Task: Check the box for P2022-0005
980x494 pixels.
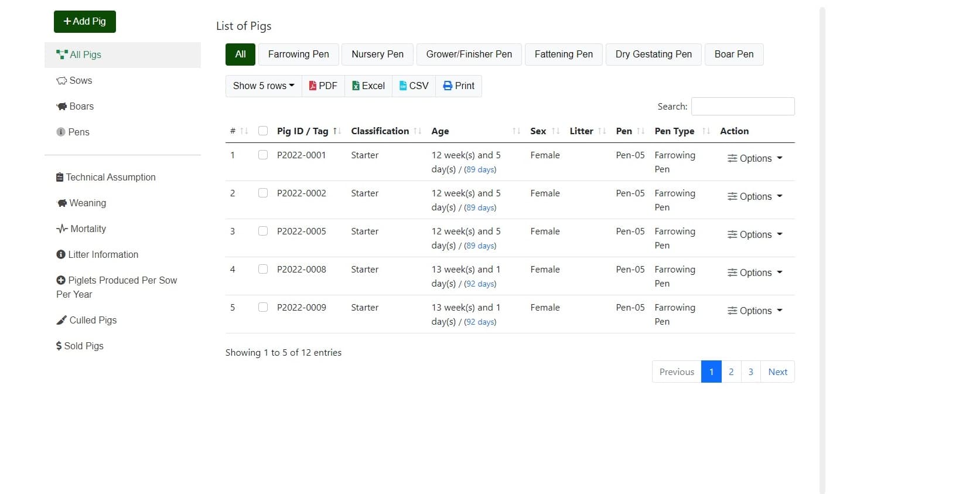Action: [263, 231]
